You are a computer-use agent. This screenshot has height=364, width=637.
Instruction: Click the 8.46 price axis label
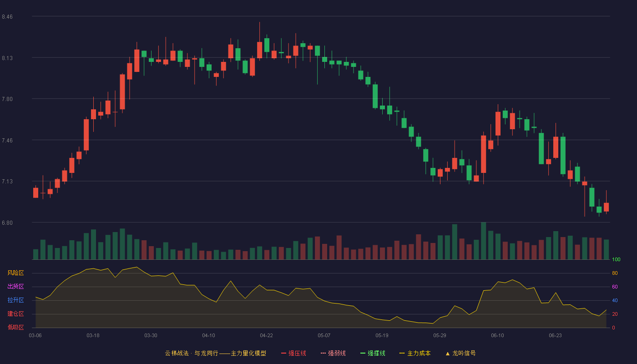[7, 17]
